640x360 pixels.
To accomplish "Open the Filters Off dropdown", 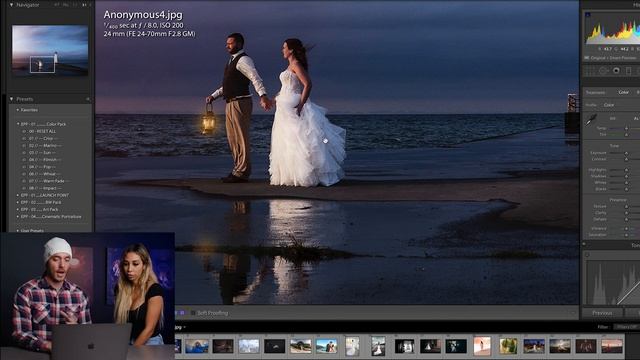I will click(x=627, y=327).
